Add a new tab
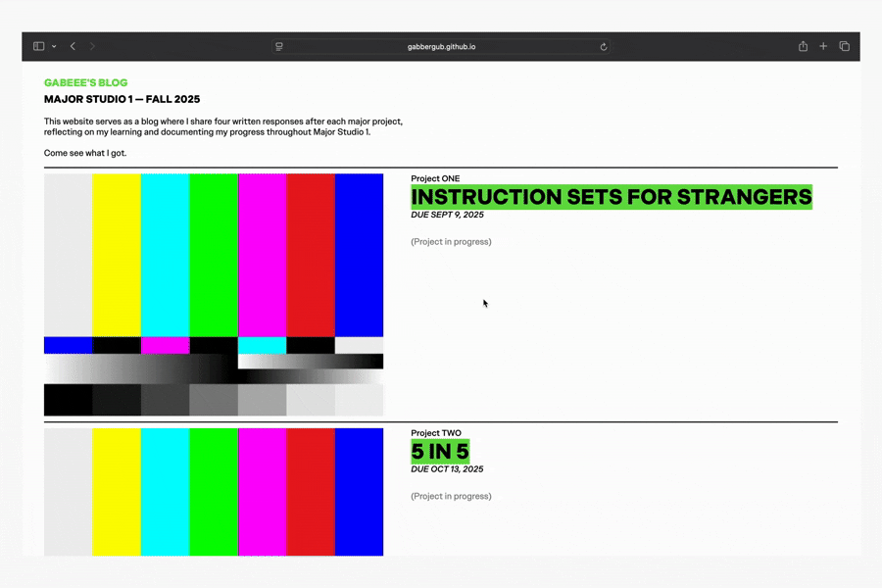Image resolution: width=882 pixels, height=588 pixels. click(x=823, y=46)
